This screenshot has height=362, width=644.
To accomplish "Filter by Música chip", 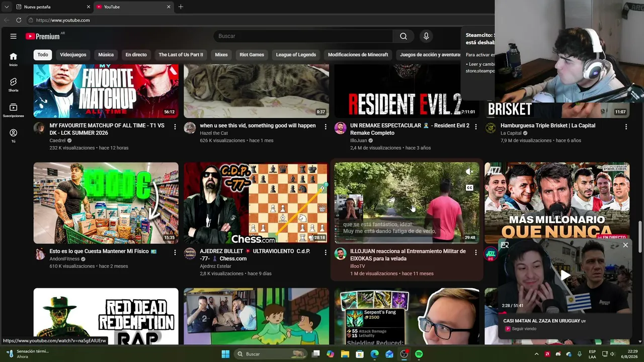I will [x=106, y=55].
